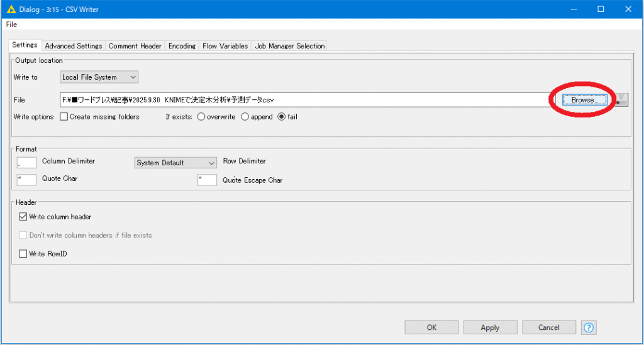This screenshot has height=345, width=644.
Task: Open the Flow Variables tab
Action: pos(225,46)
